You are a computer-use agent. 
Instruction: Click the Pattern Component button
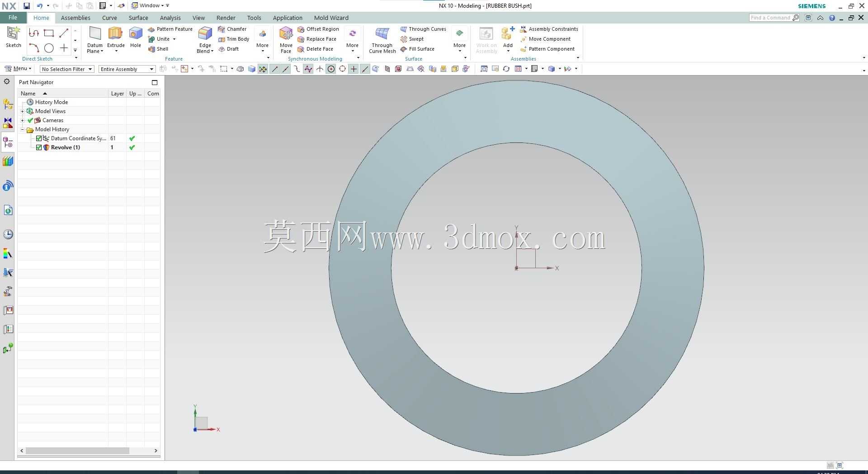pos(547,49)
